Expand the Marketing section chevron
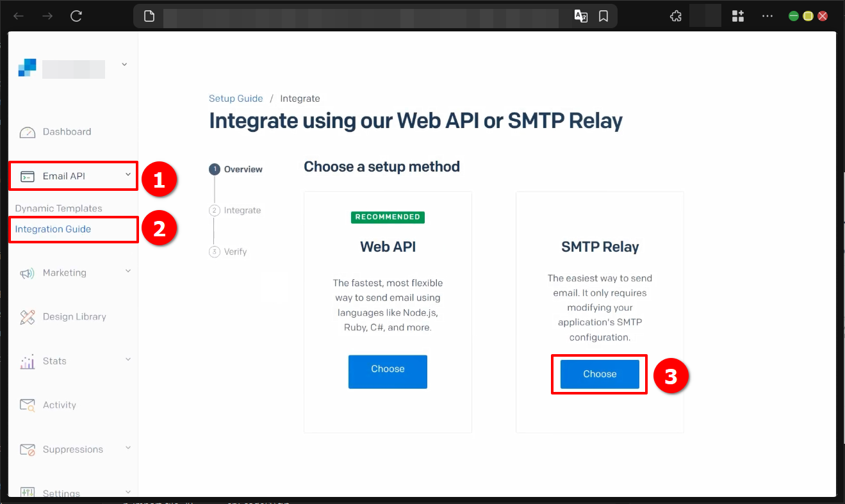The width and height of the screenshot is (845, 504). click(127, 271)
